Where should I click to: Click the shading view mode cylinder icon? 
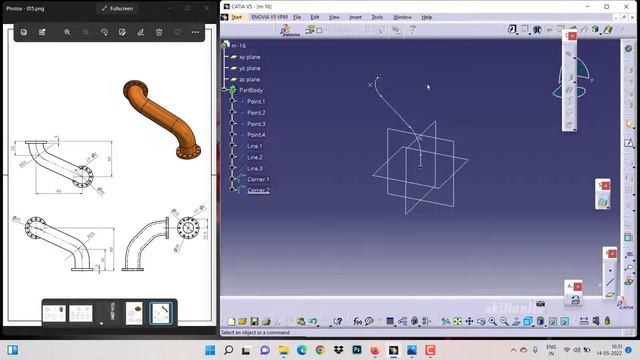coord(540,322)
